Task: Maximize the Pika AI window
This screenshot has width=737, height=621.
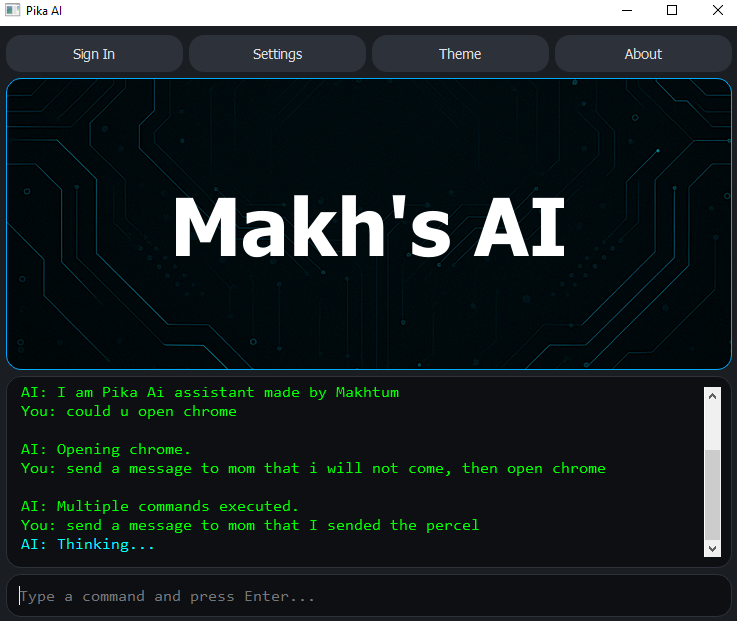Action: click(x=672, y=10)
